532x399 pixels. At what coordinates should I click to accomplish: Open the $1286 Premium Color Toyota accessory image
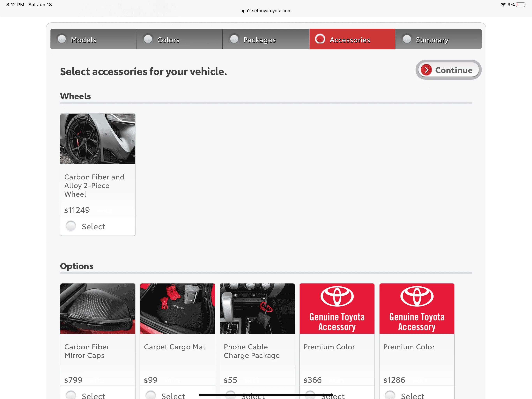[417, 309]
